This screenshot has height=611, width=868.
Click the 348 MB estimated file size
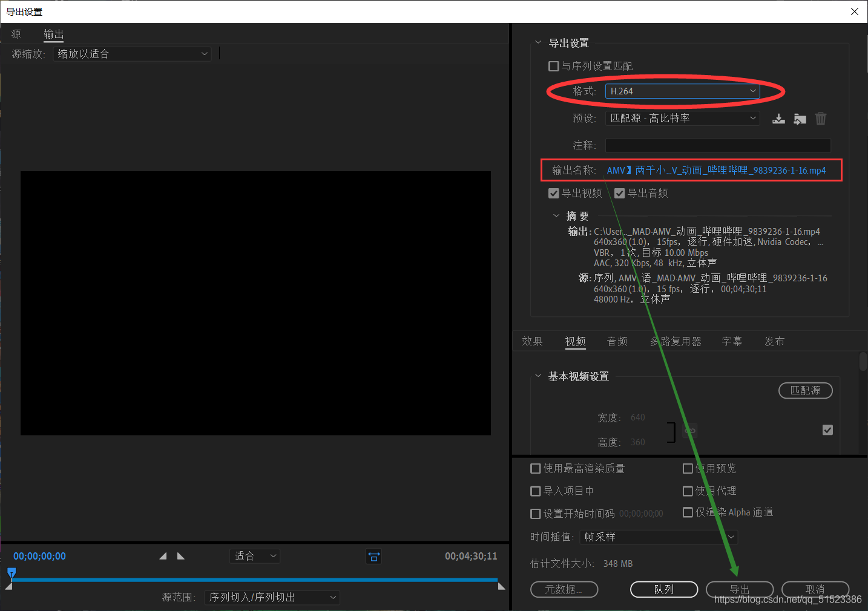pos(618,564)
